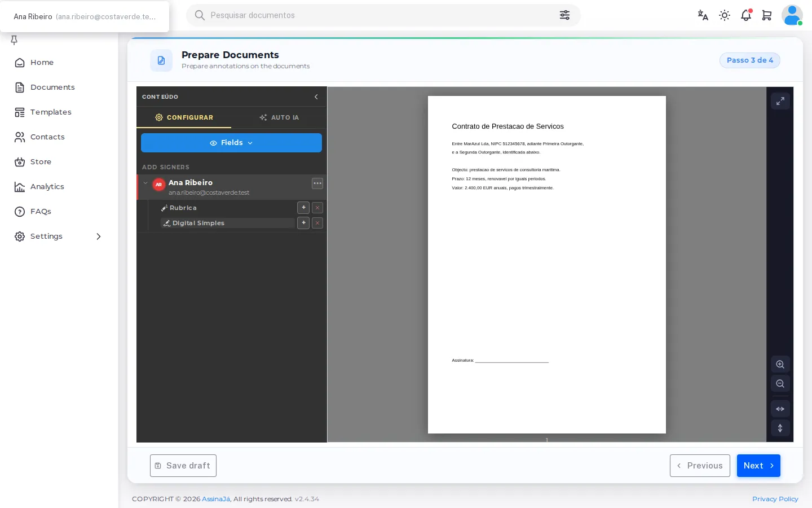Open Ana Ribeiro's more options menu
This screenshot has height=508, width=812.
[317, 183]
